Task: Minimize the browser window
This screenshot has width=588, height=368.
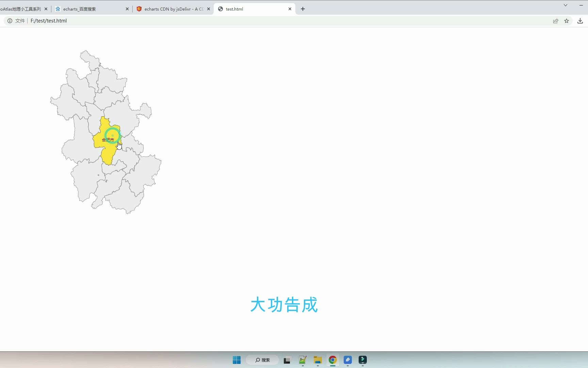Action: coord(581,5)
